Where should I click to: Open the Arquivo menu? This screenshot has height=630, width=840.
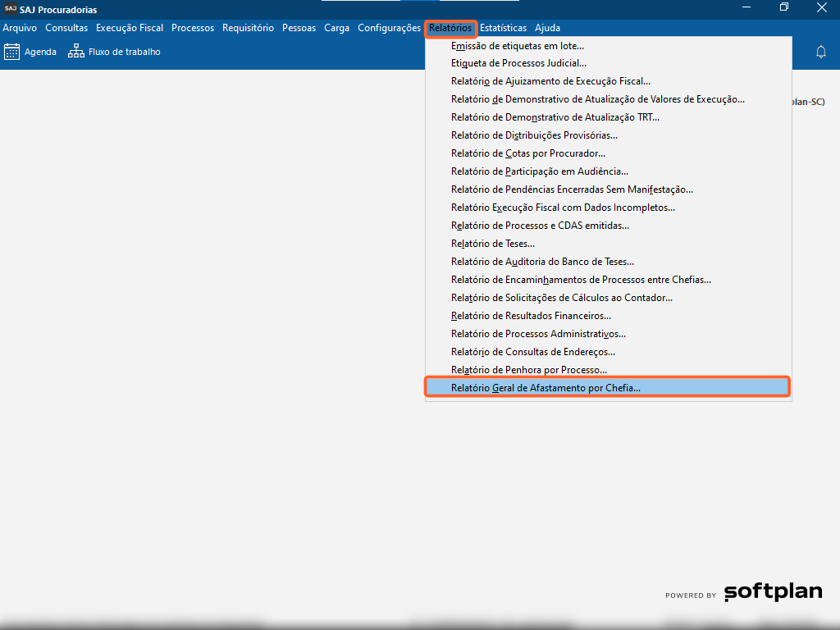point(20,28)
